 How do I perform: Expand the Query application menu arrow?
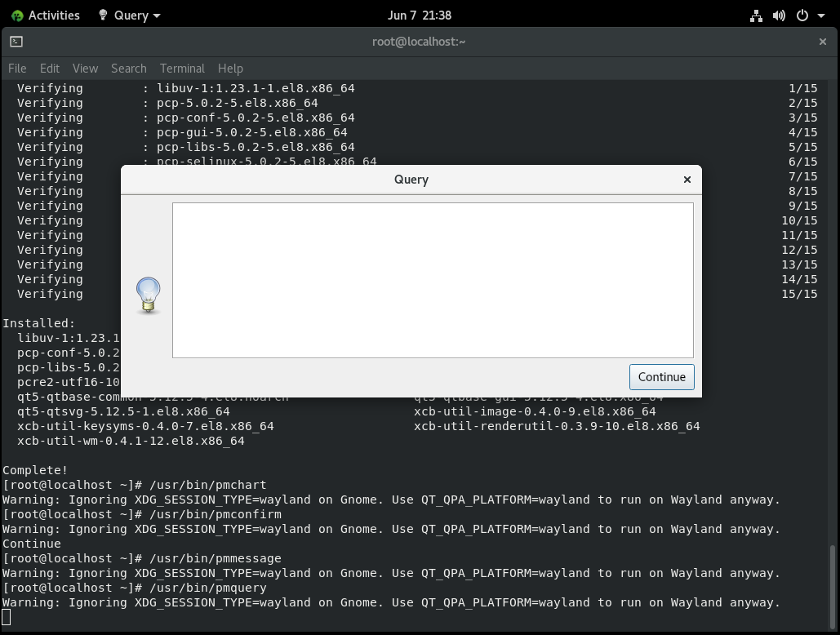click(x=157, y=16)
